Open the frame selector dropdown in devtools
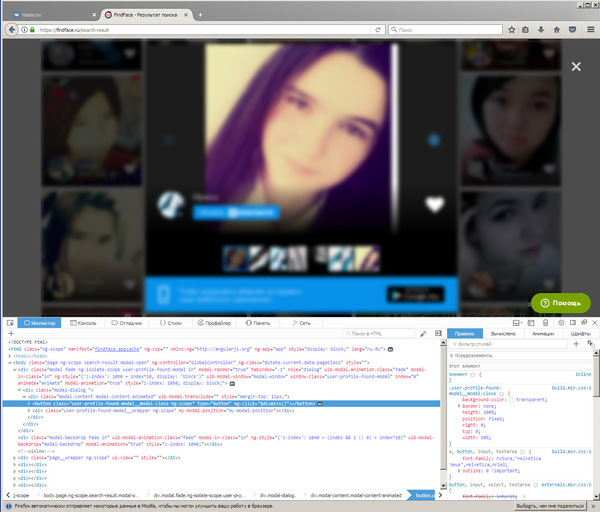 point(517,323)
